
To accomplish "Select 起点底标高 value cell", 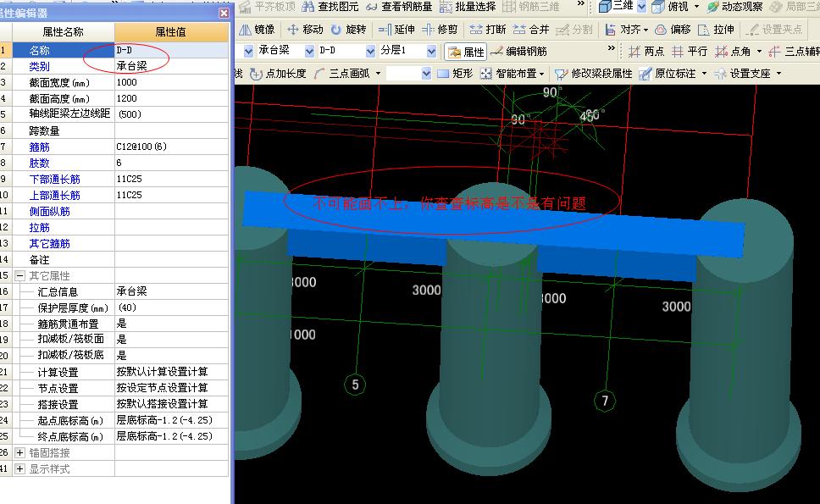I will pyautogui.click(x=171, y=420).
